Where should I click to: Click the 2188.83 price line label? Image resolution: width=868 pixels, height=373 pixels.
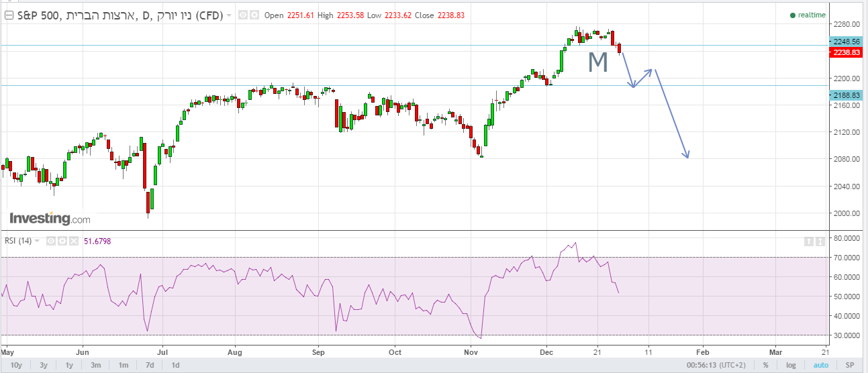pyautogui.click(x=845, y=95)
